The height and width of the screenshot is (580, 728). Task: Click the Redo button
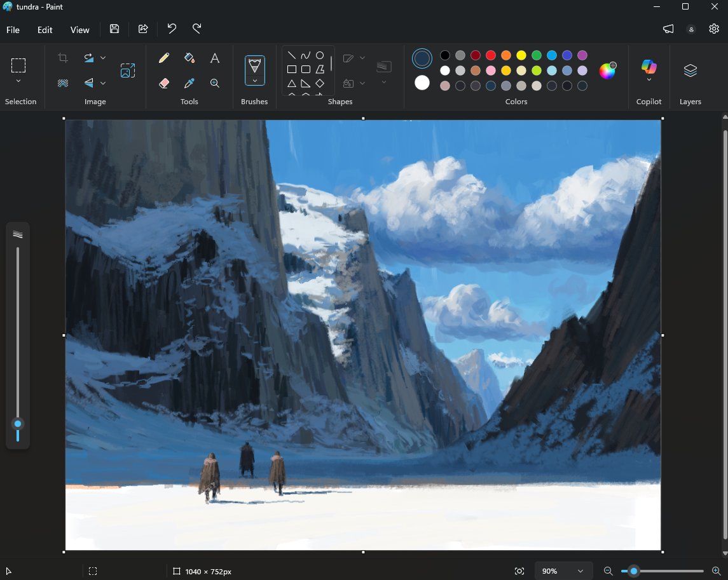(x=197, y=29)
